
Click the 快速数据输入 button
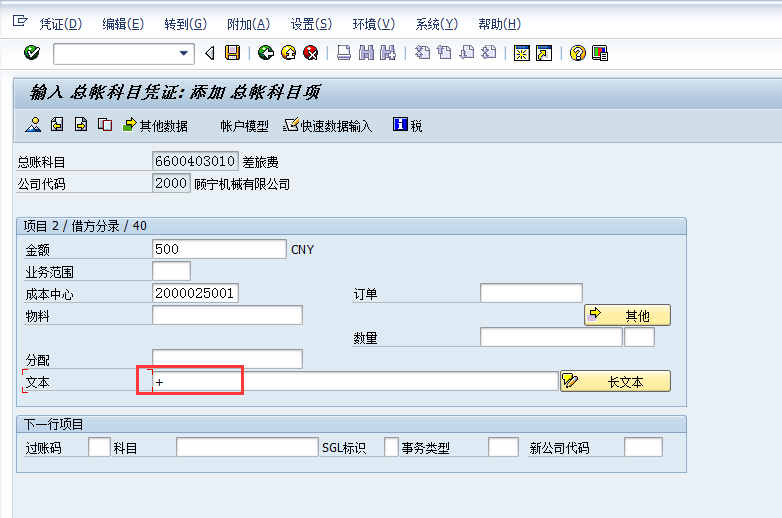pyautogui.click(x=328, y=126)
